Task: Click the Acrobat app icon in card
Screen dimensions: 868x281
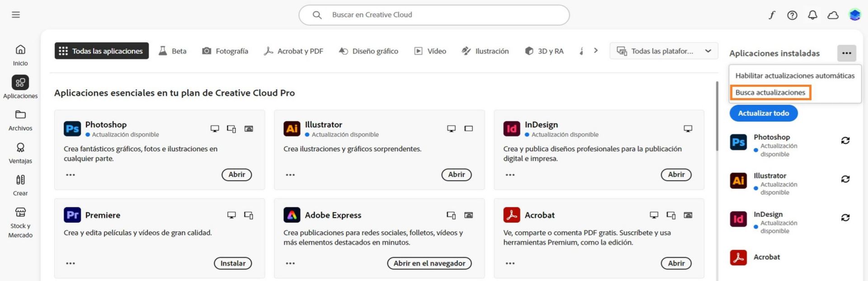Action: point(512,215)
